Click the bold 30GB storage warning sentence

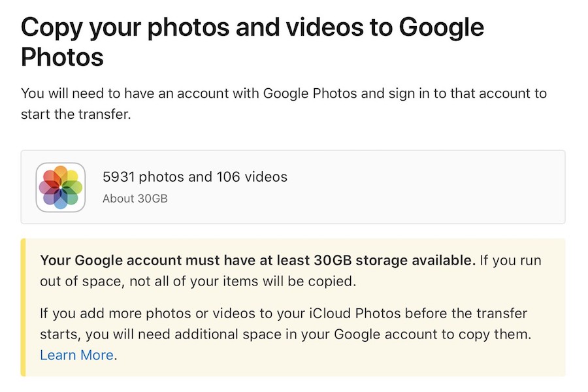[x=257, y=261]
